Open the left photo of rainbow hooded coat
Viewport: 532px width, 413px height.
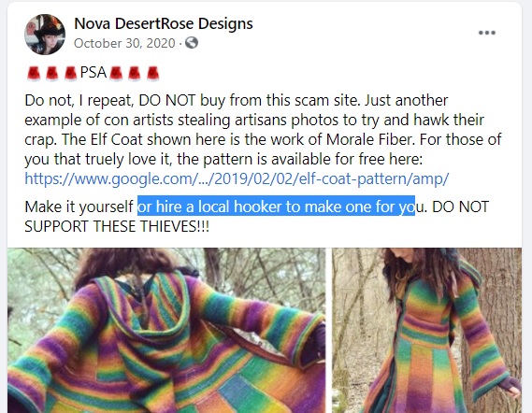click(166, 330)
